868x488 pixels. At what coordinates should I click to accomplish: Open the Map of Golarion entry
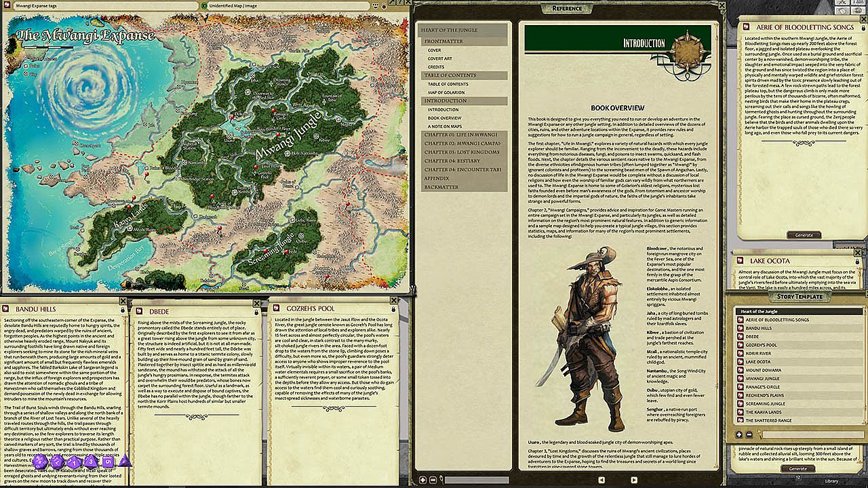[446, 92]
